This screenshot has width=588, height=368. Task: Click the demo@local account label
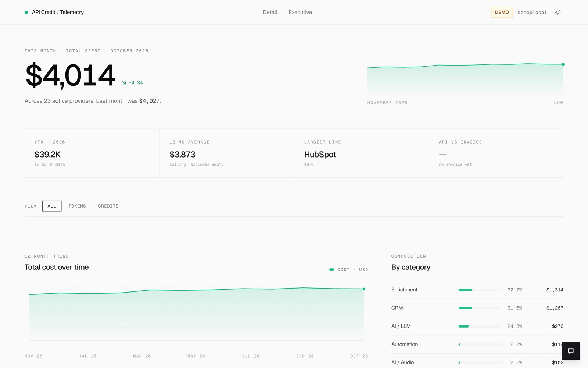click(532, 13)
